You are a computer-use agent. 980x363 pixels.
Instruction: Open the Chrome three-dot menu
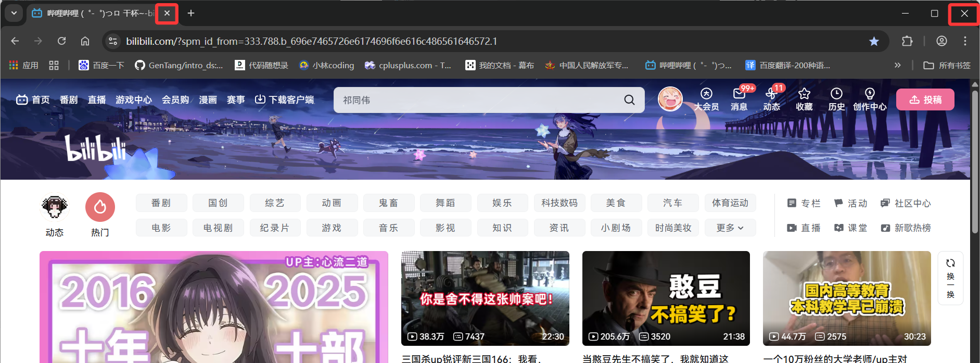click(965, 41)
